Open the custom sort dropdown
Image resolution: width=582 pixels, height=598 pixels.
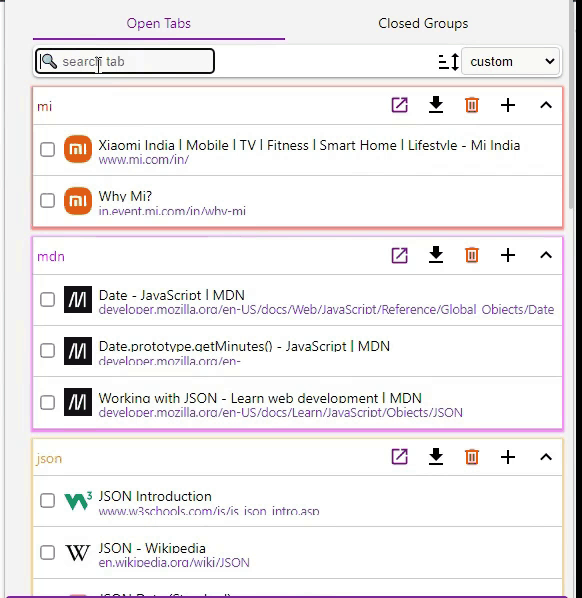[x=510, y=61]
